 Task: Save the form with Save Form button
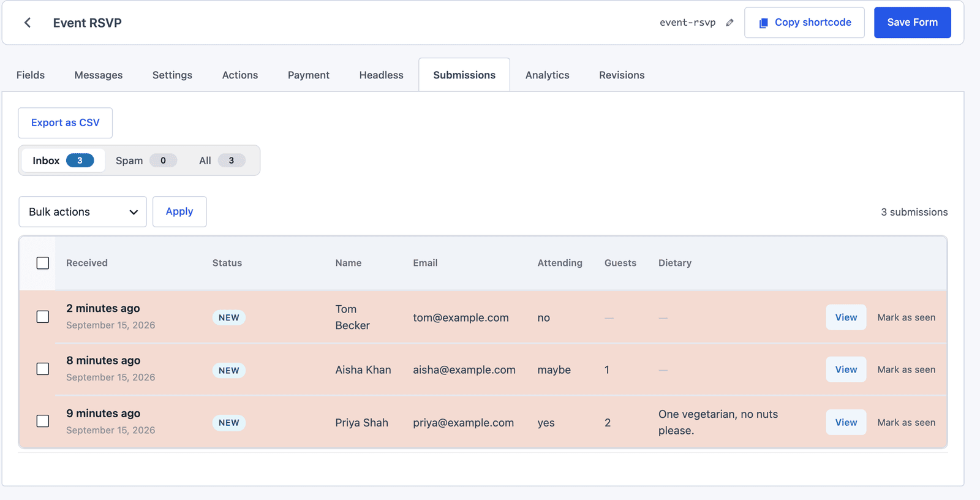pos(912,23)
